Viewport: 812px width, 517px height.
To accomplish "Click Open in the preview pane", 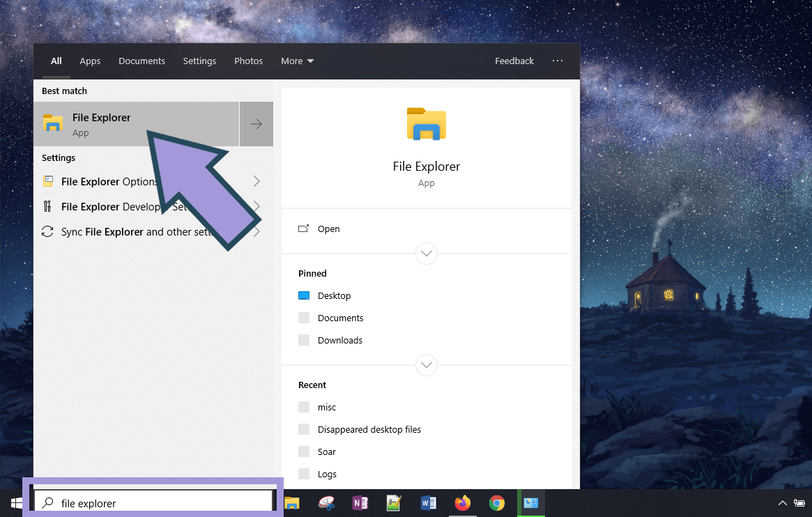I will click(329, 229).
